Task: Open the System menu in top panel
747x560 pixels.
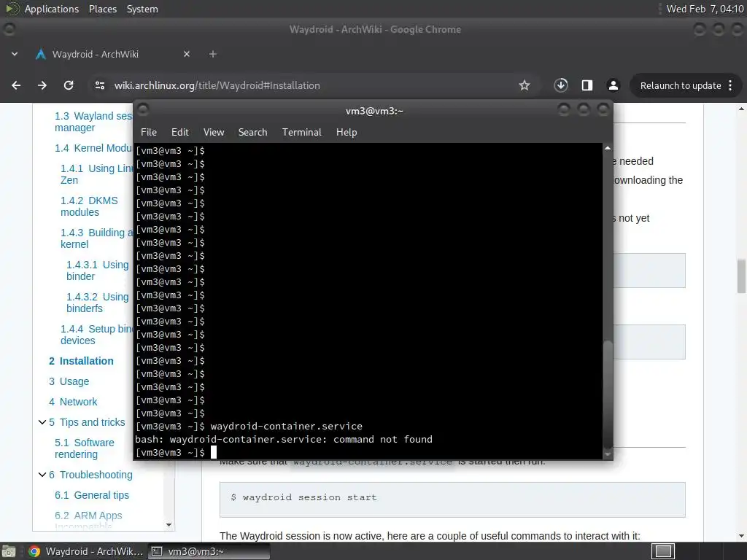Action: (x=142, y=9)
